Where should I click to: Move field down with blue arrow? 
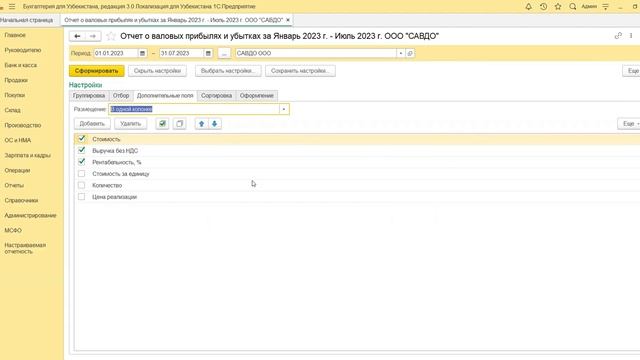[x=215, y=124]
